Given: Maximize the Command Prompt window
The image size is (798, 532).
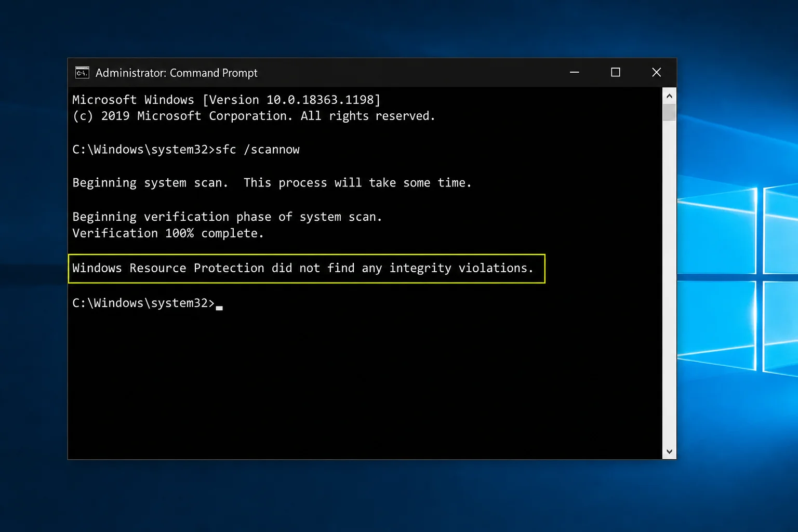Looking at the screenshot, I should click(616, 72).
